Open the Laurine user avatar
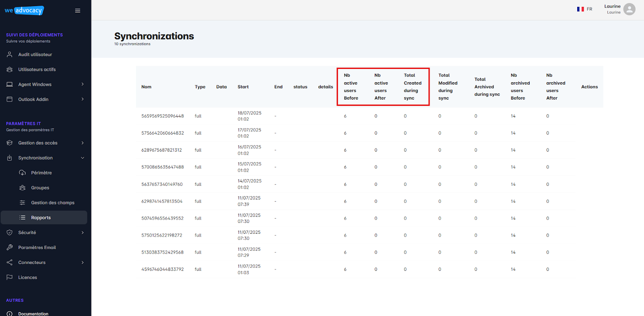Image resolution: width=644 pixels, height=316 pixels. coord(629,9)
